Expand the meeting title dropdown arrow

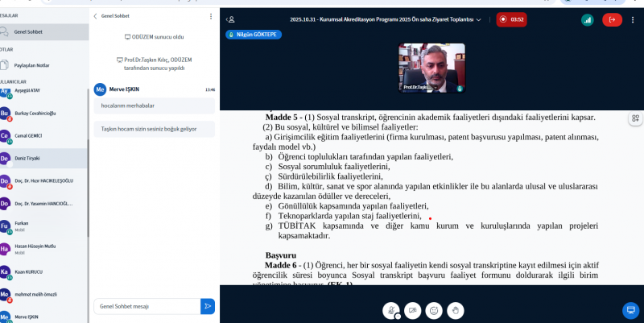(x=480, y=19)
